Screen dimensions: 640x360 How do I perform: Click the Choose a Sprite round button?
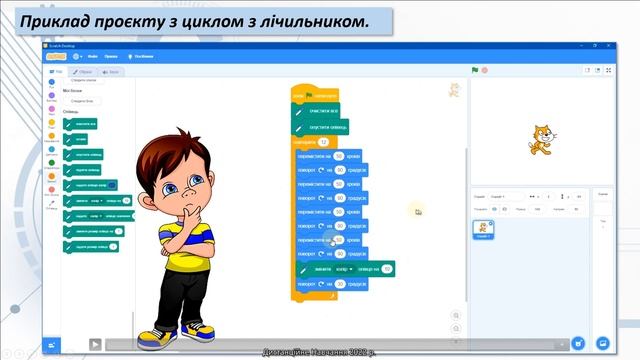[x=578, y=343]
